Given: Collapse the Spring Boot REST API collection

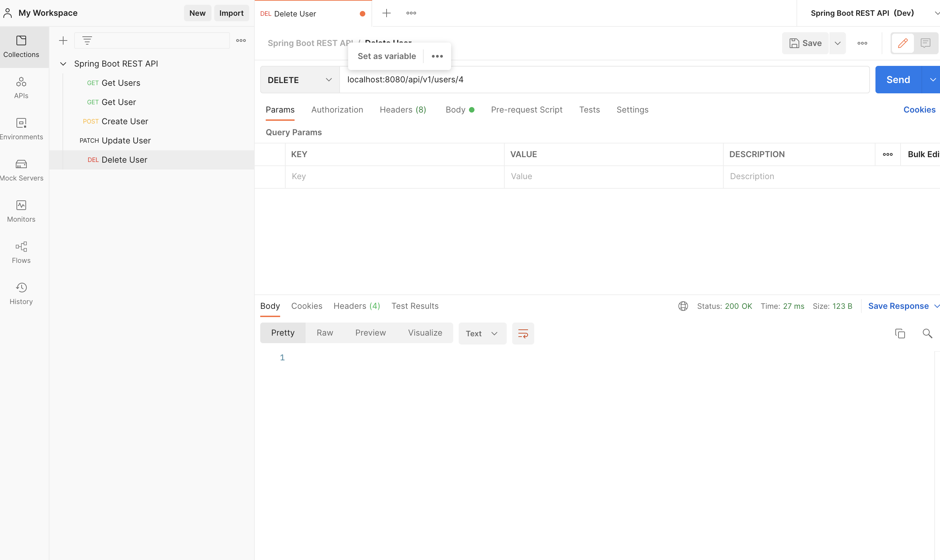Looking at the screenshot, I should (x=63, y=63).
